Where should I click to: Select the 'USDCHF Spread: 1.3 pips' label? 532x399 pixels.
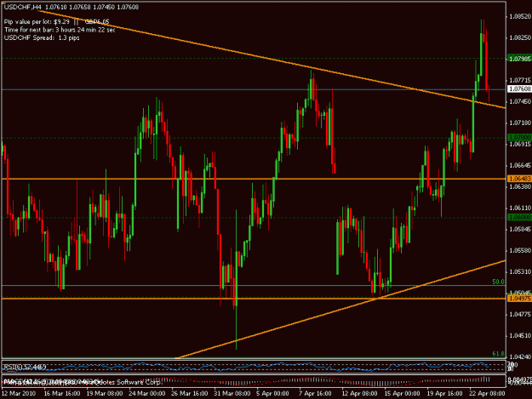point(42,37)
